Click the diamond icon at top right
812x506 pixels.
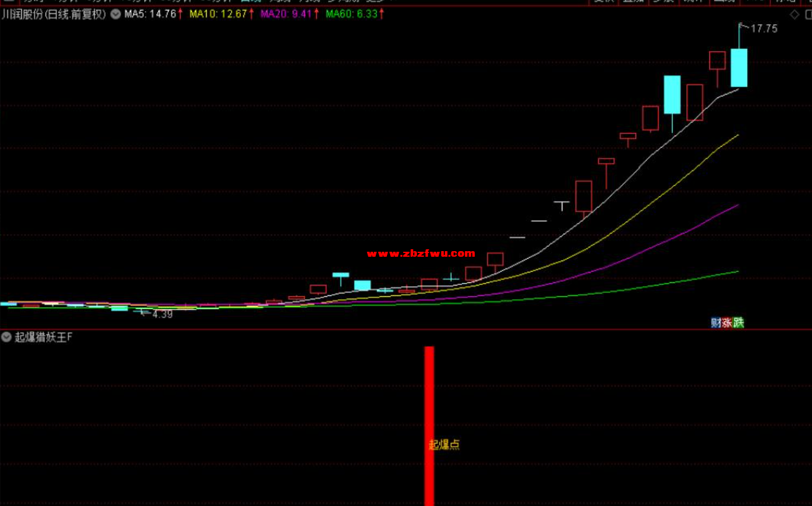click(x=795, y=14)
